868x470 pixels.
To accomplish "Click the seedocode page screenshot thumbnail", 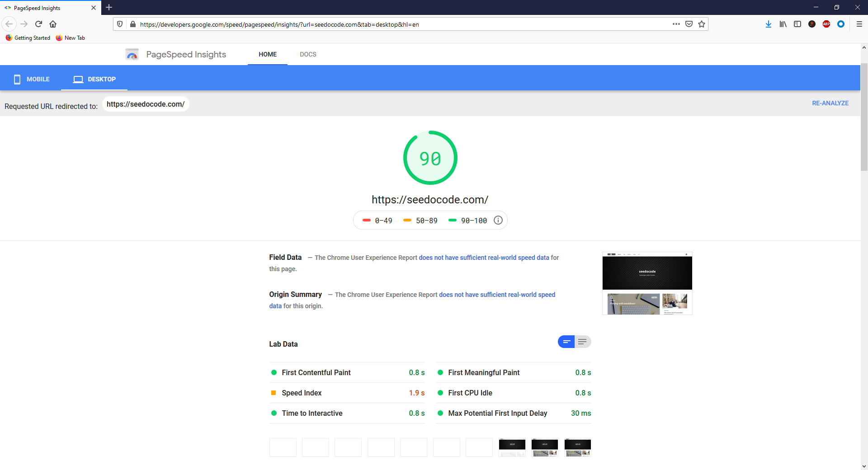I will pos(647,283).
